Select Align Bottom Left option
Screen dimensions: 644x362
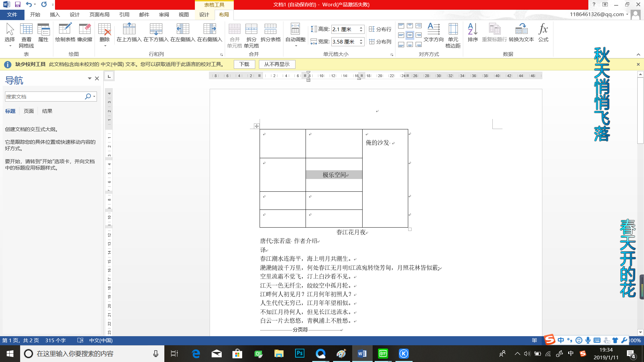[x=401, y=45]
